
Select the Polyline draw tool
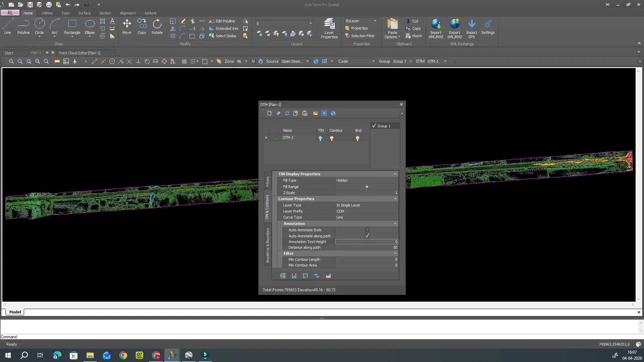(23, 27)
